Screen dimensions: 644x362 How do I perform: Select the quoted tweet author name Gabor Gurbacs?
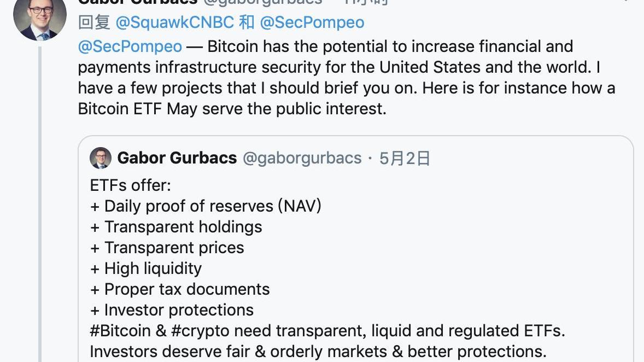click(177, 158)
